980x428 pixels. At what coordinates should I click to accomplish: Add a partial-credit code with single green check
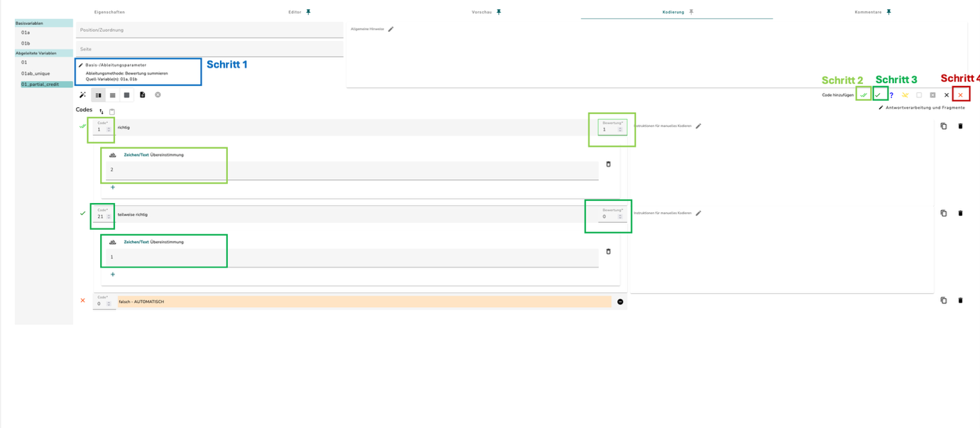click(x=878, y=94)
